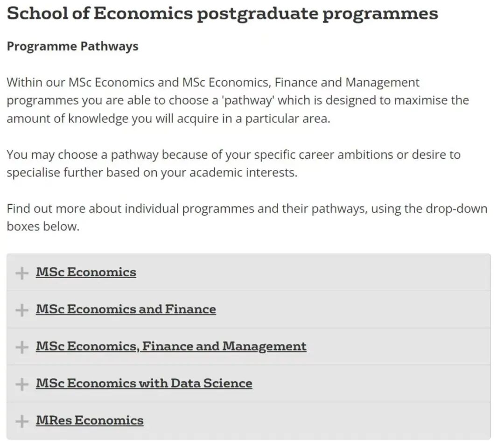This screenshot has width=504, height=441.
Task: Show pathways under MSc Economics, Finance and Management
Action: [171, 347]
